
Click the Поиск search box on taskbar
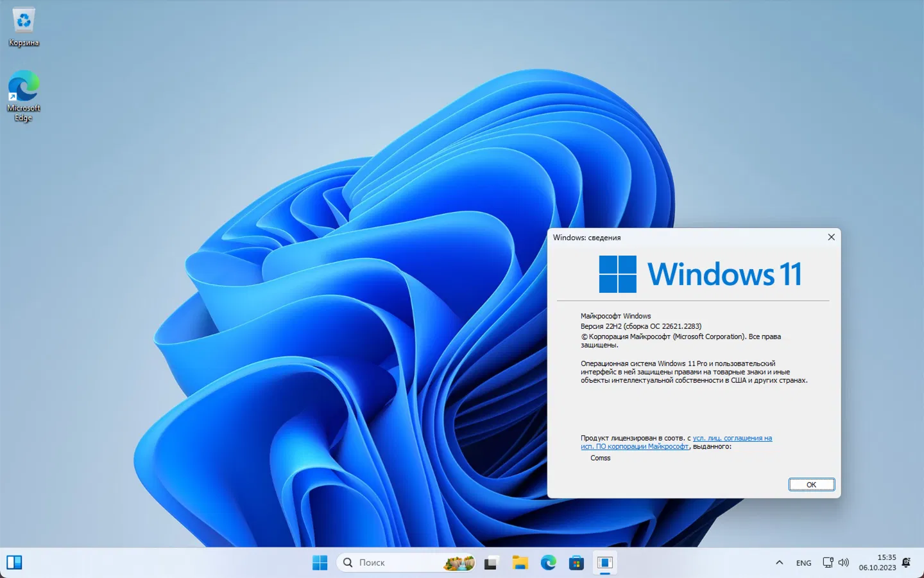click(406, 563)
